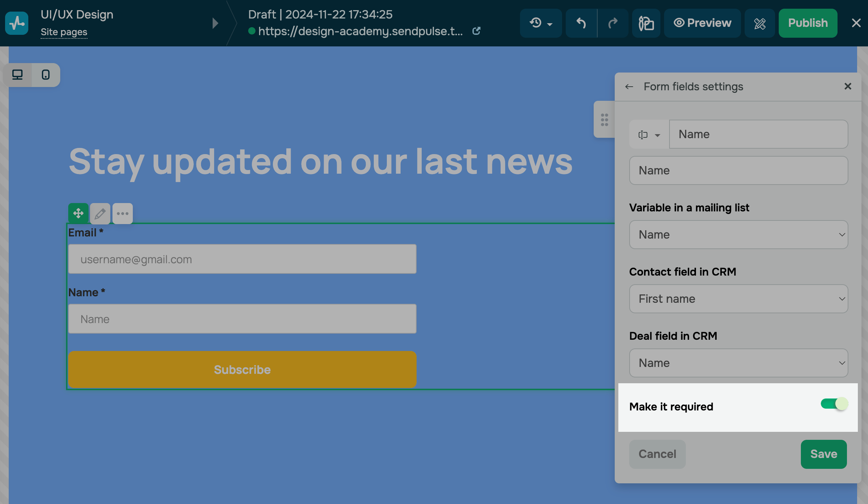The image size is (868, 504).
Task: Expand the Variable in a mailing list dropdown
Action: point(738,235)
